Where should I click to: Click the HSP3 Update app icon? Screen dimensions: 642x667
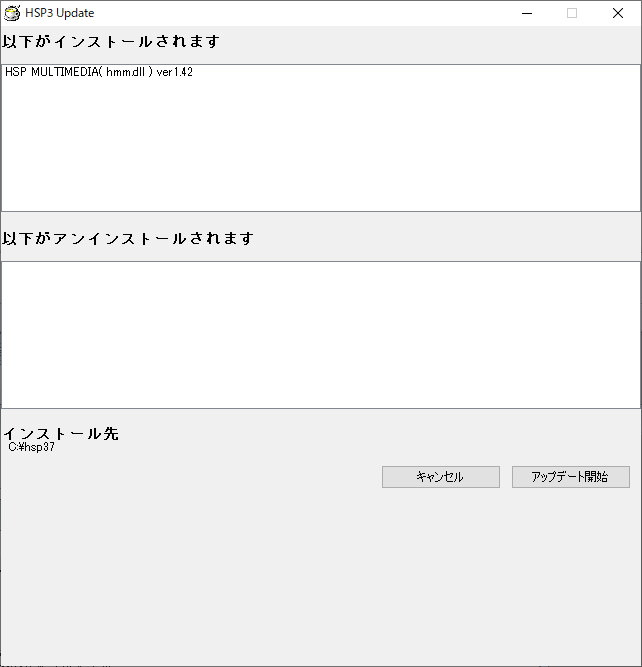pos(12,13)
